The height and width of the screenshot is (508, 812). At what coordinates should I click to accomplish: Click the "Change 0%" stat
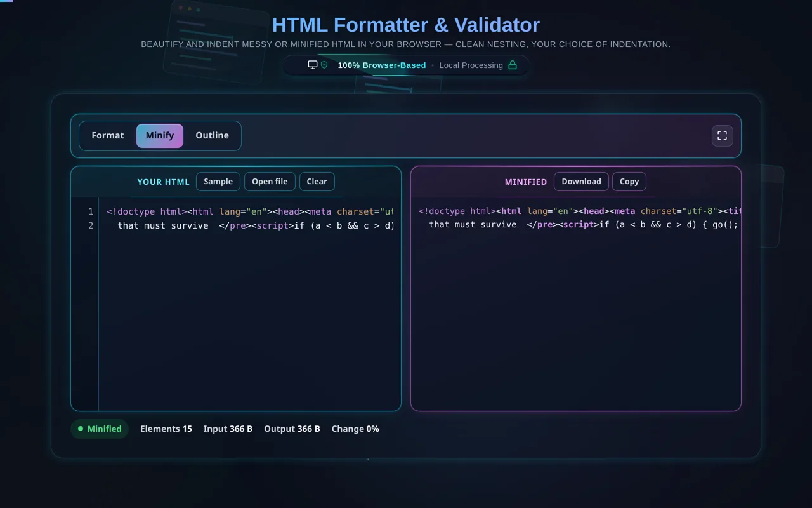tap(355, 429)
